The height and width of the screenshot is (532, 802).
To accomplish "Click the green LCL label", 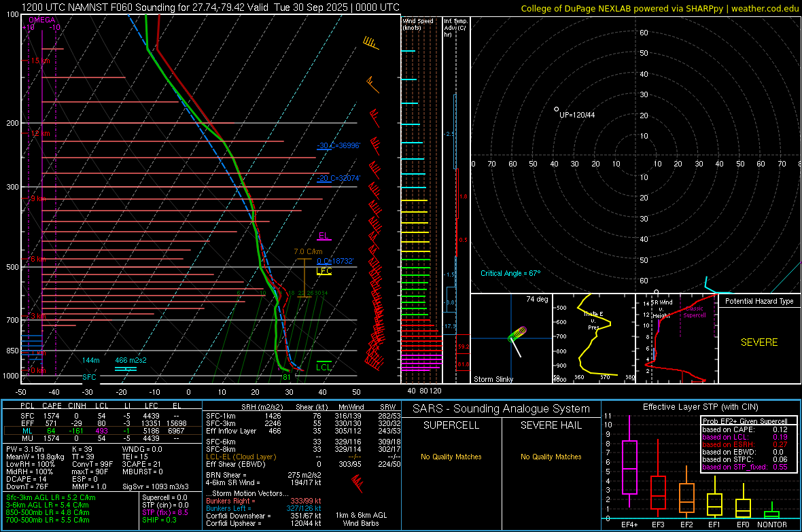I will coord(324,367).
